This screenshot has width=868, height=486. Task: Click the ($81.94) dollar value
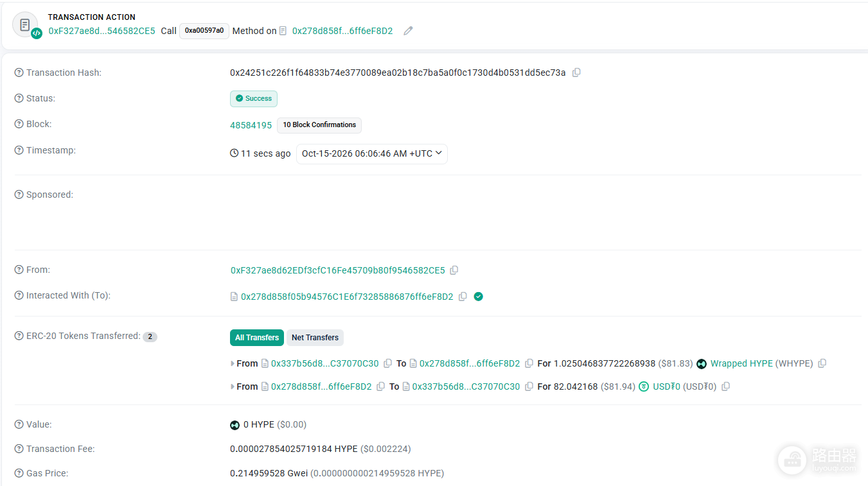tap(618, 386)
